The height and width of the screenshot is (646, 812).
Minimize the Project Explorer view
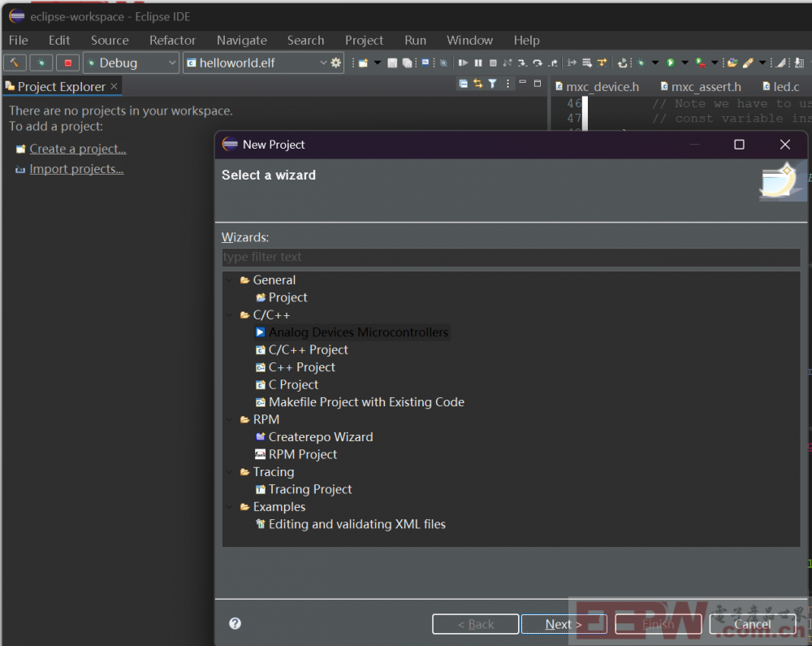point(522,82)
